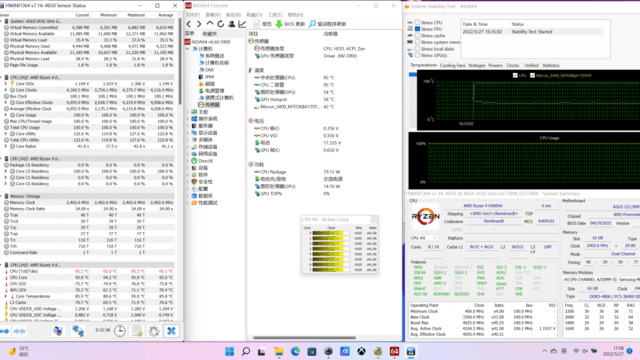This screenshot has height=360, width=640.
Task: Open CPU #0 dropdown in System Summary
Action: coord(424,238)
